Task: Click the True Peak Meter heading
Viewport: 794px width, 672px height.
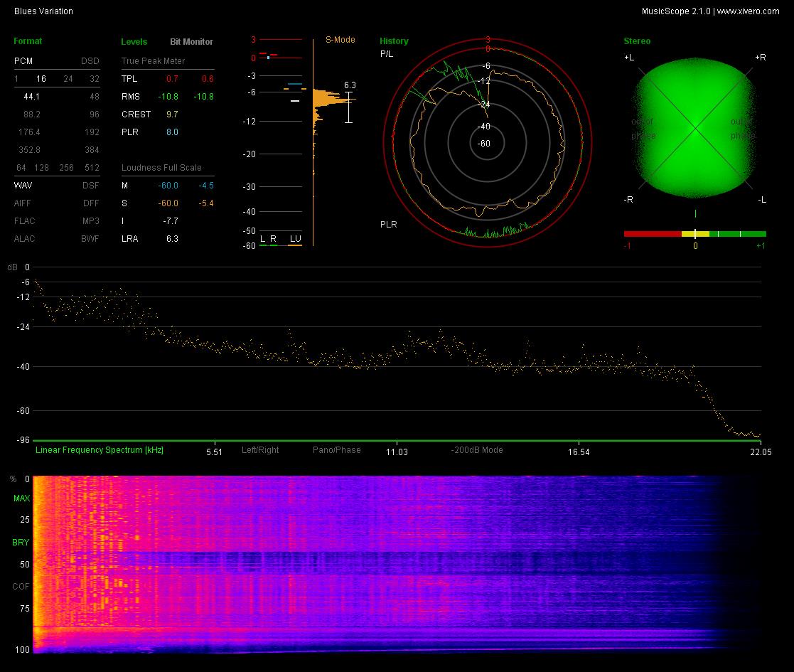Action: [x=153, y=60]
